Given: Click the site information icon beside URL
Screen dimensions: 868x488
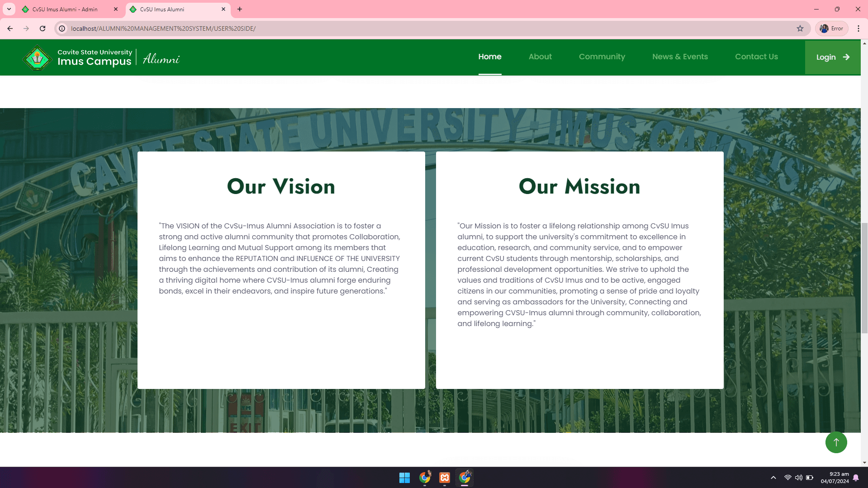Looking at the screenshot, I should tap(61, 28).
